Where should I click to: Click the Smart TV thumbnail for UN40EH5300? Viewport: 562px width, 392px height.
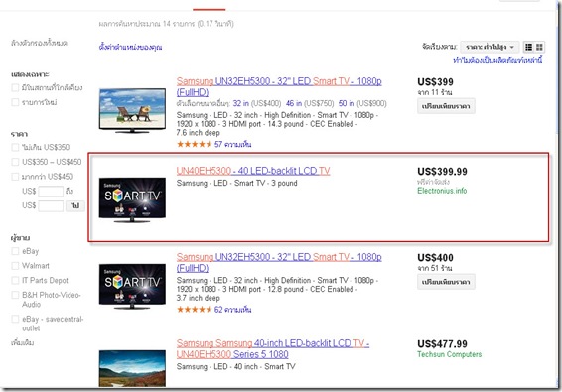click(132, 199)
